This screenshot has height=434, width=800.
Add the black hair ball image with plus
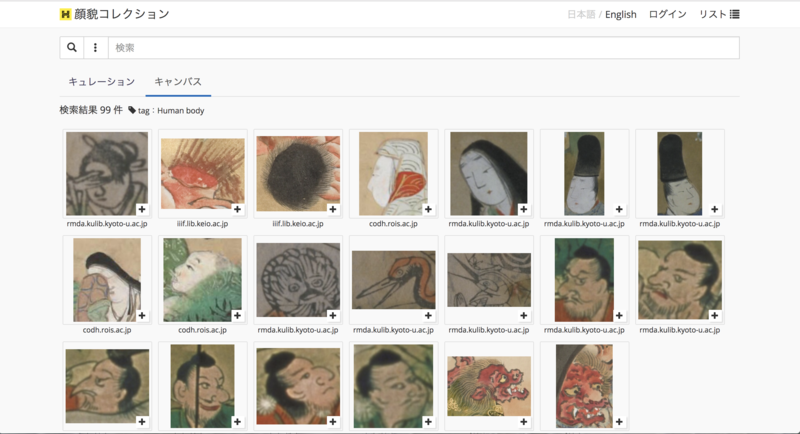[333, 209]
